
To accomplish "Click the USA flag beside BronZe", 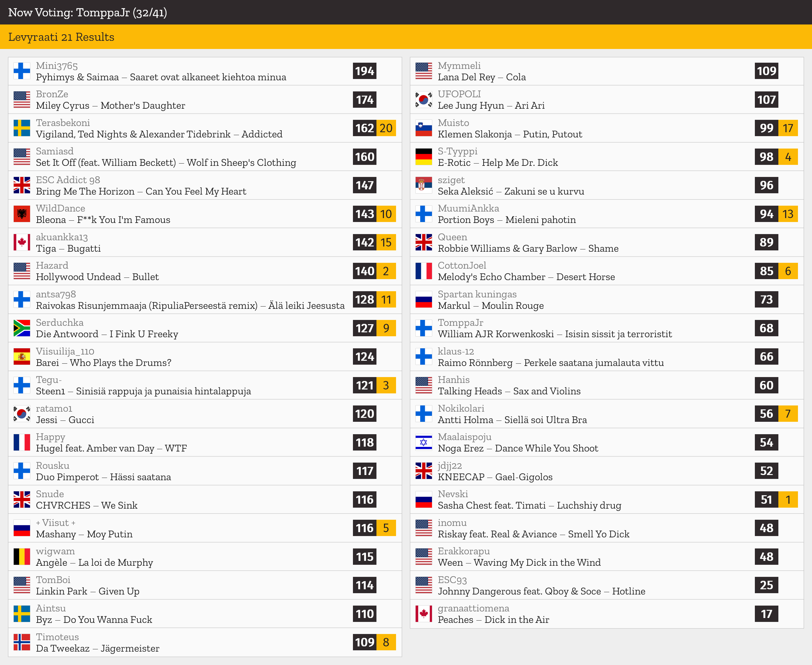I will click(x=22, y=100).
